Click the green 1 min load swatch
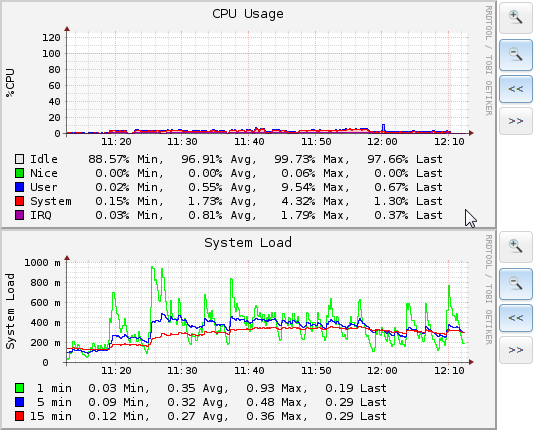546x436 pixels. pyautogui.click(x=20, y=388)
